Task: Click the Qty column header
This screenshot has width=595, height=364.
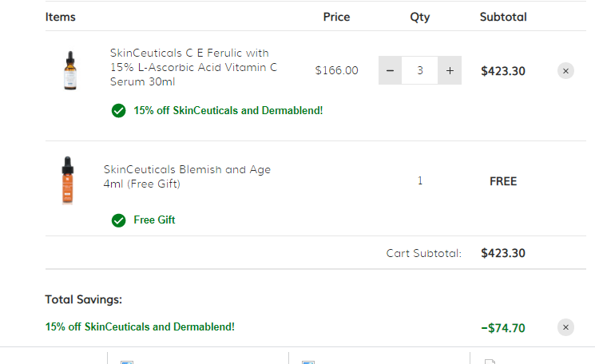Action: point(419,17)
